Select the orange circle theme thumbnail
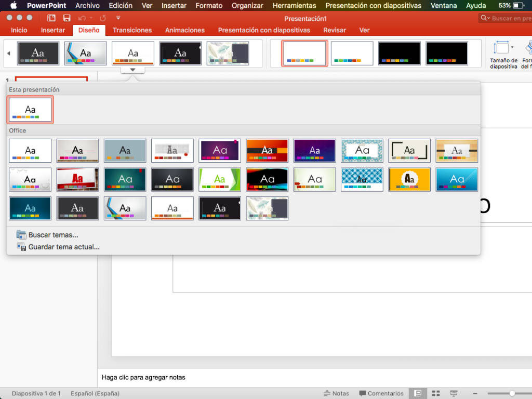Viewport: 532px width, 399px height. (409, 179)
